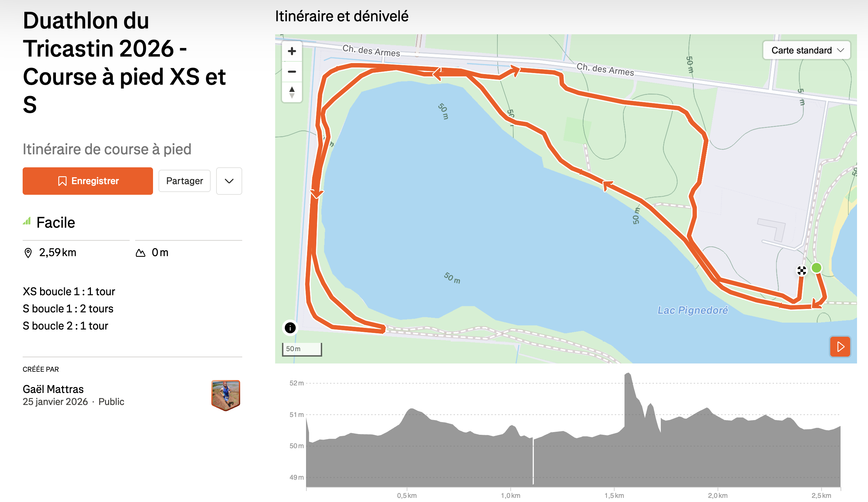Click the route title heading
Image resolution: width=868 pixels, height=502 pixels.
pos(124,62)
